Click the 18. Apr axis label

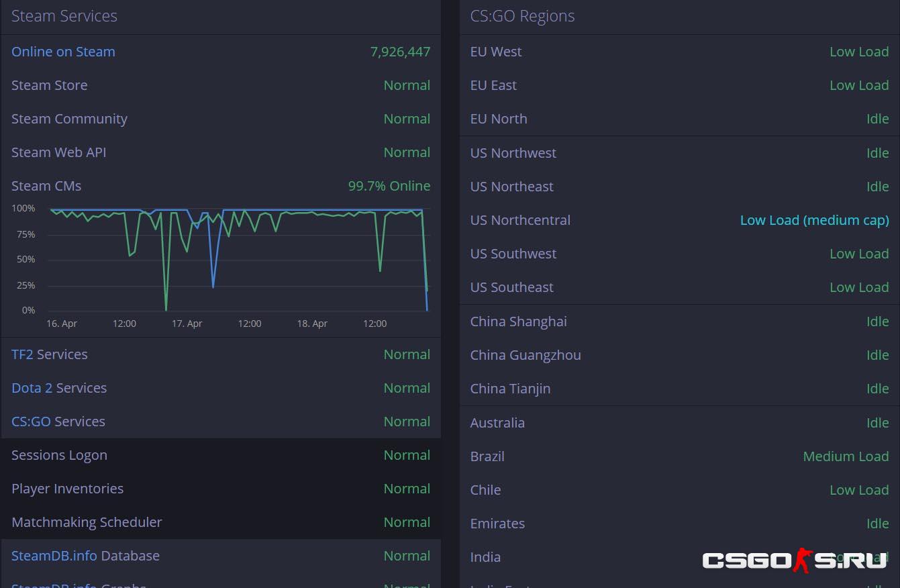coord(312,324)
